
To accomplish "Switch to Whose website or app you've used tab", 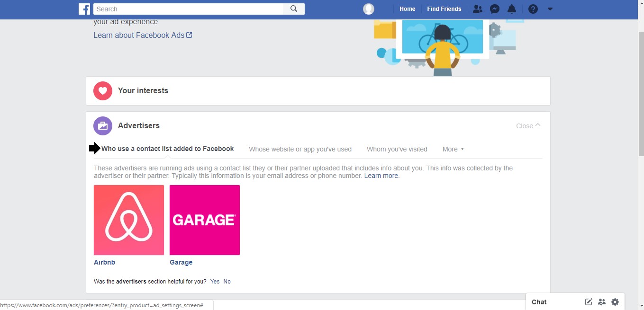I will (300, 149).
